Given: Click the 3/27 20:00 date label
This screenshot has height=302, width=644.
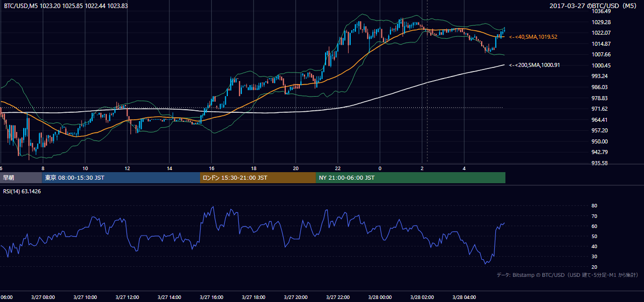Looking at the screenshot, I should [295, 297].
